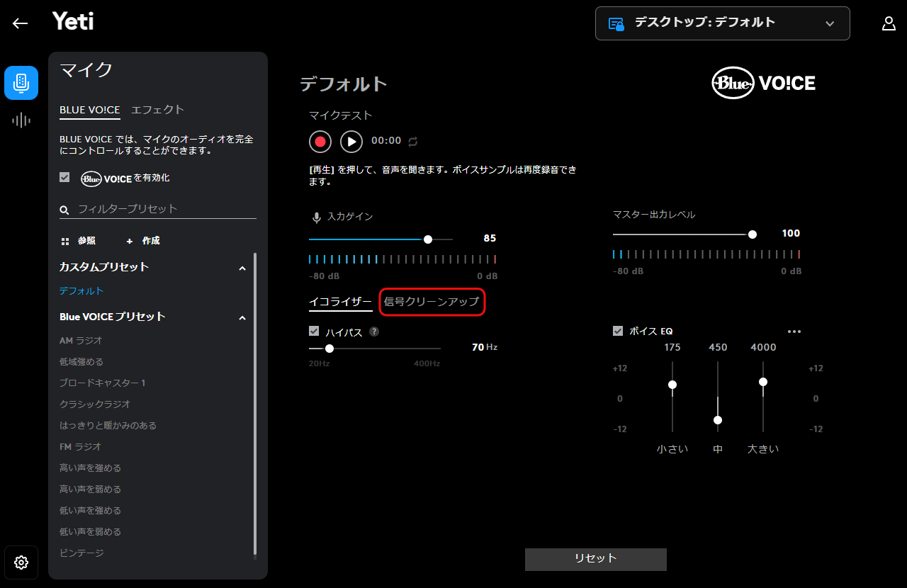This screenshot has height=588, width=907.
Task: Collapse the カスタムプリセット section
Action: [x=242, y=268]
